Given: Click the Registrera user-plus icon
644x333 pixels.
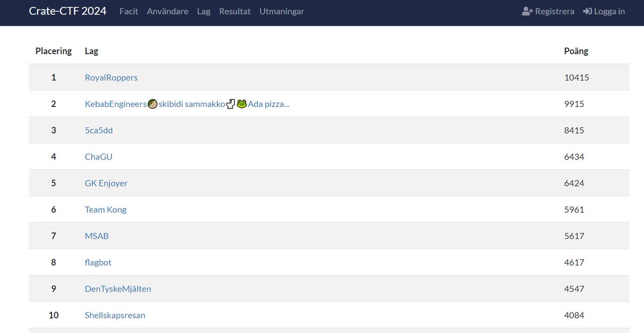Looking at the screenshot, I should pos(527,11).
